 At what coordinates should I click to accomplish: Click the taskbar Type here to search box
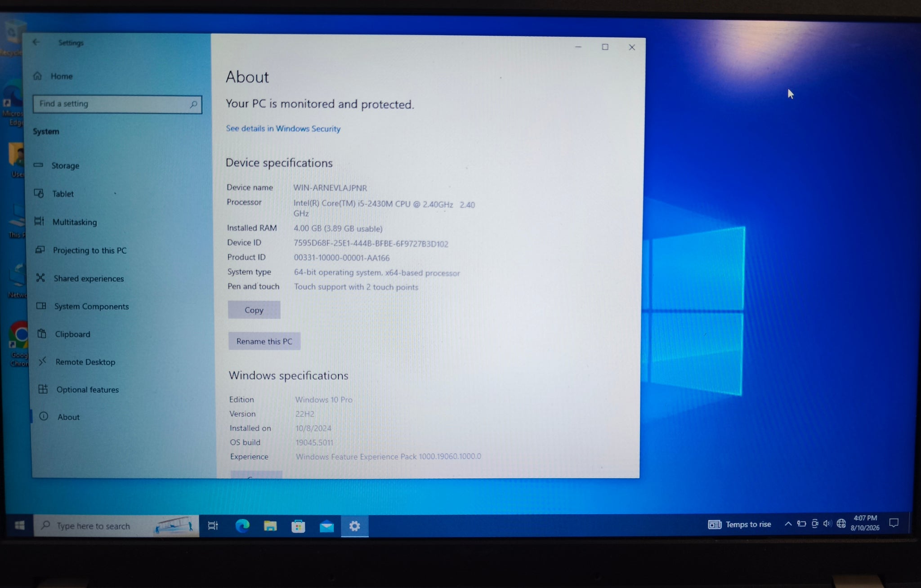(x=116, y=526)
